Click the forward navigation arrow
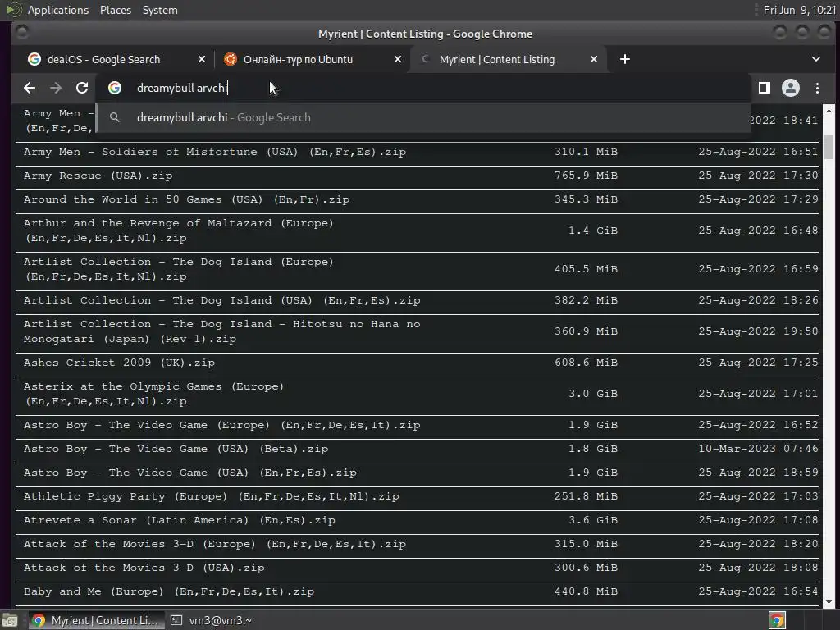 [56, 88]
